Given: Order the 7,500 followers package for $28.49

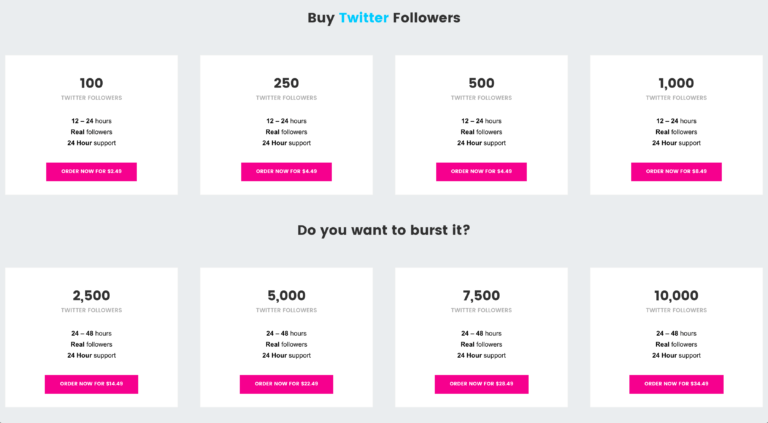Looking at the screenshot, I should 481,384.
